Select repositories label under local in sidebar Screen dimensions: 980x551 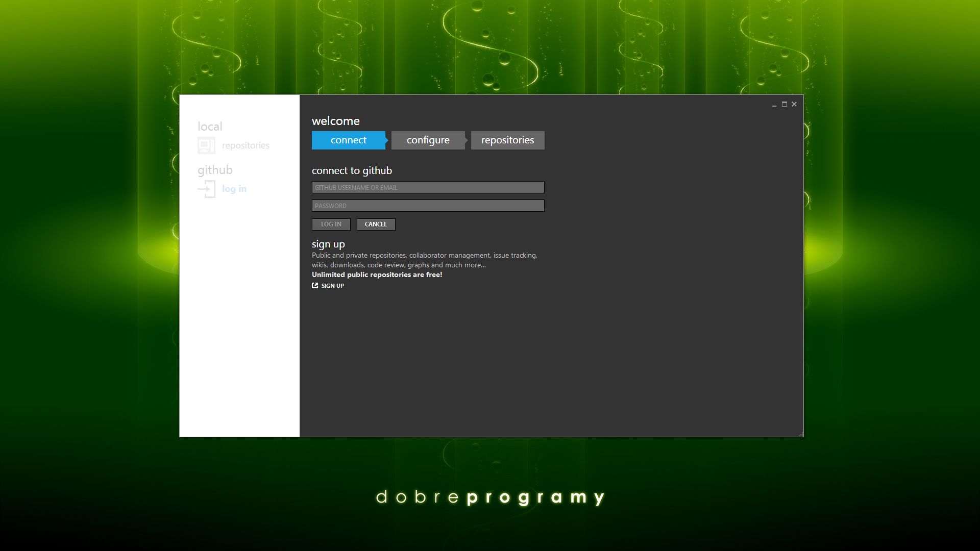[x=246, y=145]
